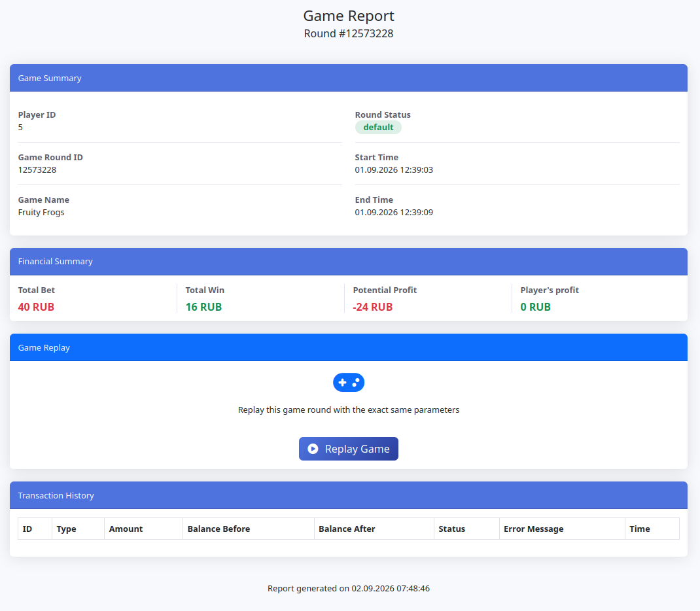The height and width of the screenshot is (611, 700).
Task: Click the 'Replay this game round' description
Action: 349,410
